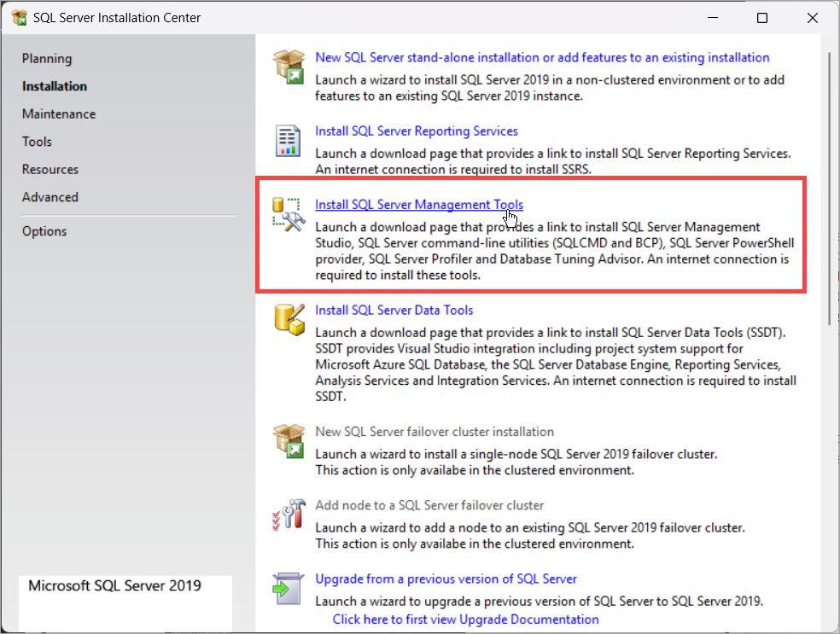Maximize the Installation Center window

tap(762, 18)
